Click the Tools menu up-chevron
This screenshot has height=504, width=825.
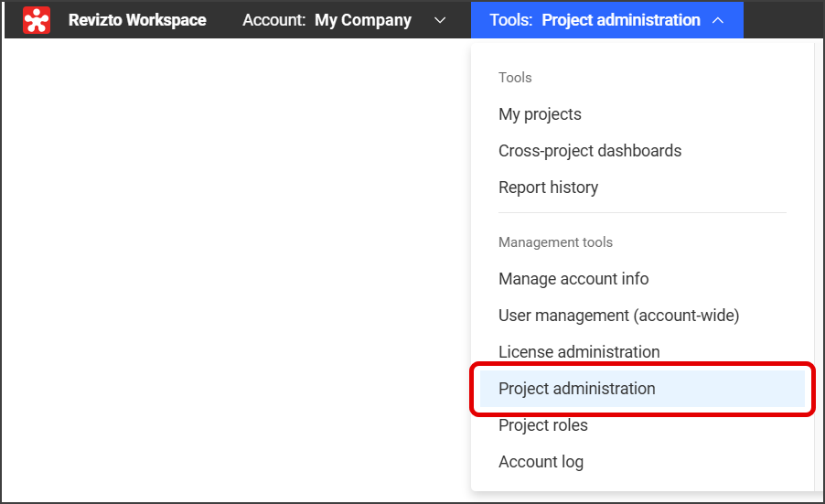pyautogui.click(x=718, y=20)
